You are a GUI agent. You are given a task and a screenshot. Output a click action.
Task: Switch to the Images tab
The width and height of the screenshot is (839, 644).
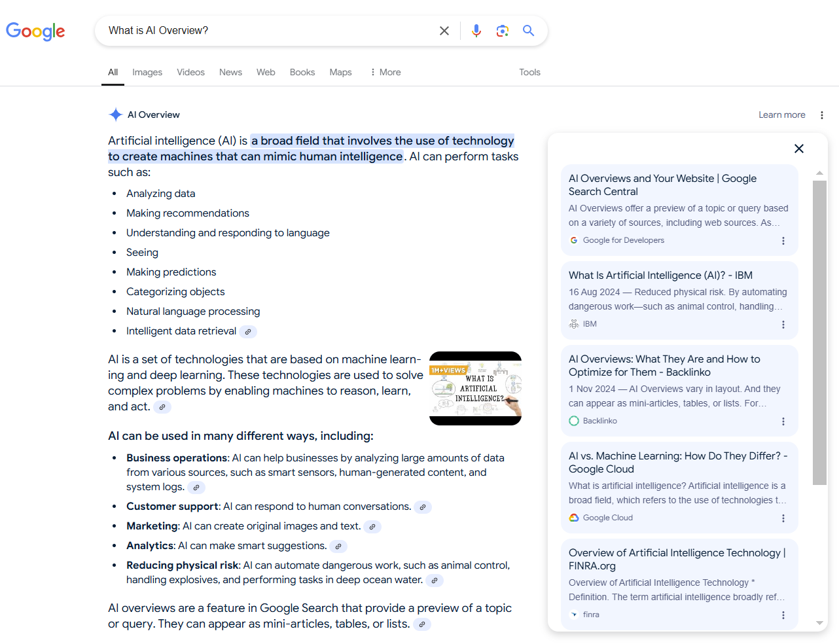147,72
